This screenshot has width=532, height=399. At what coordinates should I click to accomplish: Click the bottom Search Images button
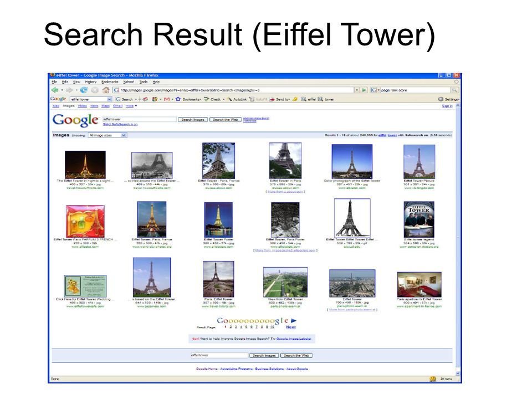tap(264, 355)
